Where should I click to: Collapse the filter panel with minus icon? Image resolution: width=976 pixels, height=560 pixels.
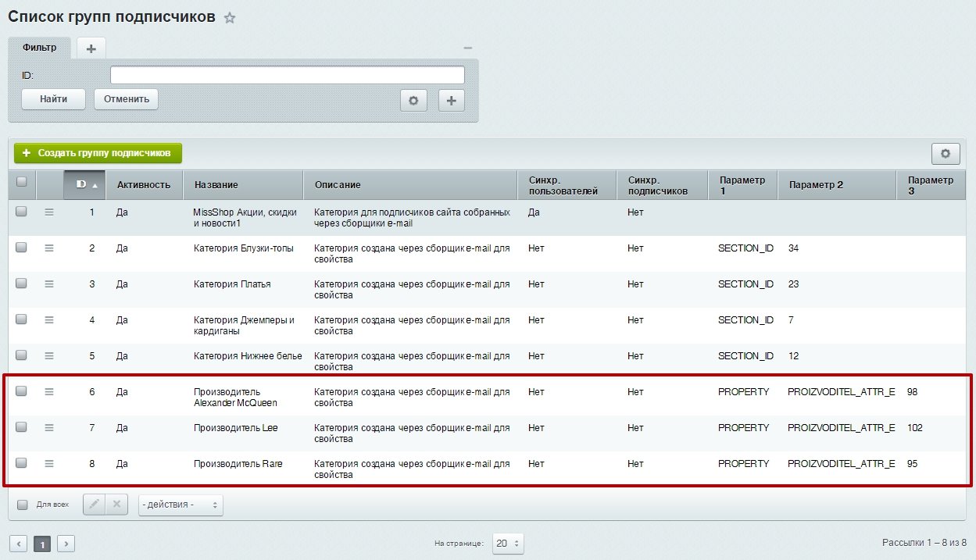[468, 48]
